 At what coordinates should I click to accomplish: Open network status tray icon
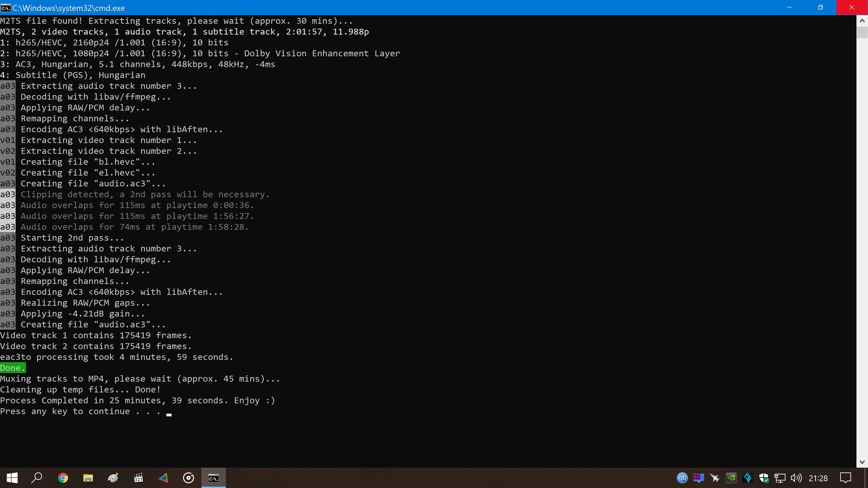click(x=780, y=478)
